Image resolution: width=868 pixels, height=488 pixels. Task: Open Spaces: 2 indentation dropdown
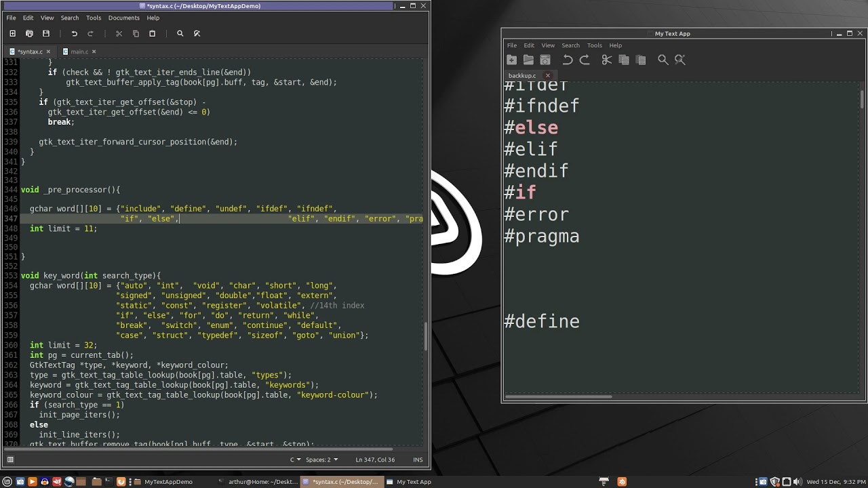pos(321,460)
